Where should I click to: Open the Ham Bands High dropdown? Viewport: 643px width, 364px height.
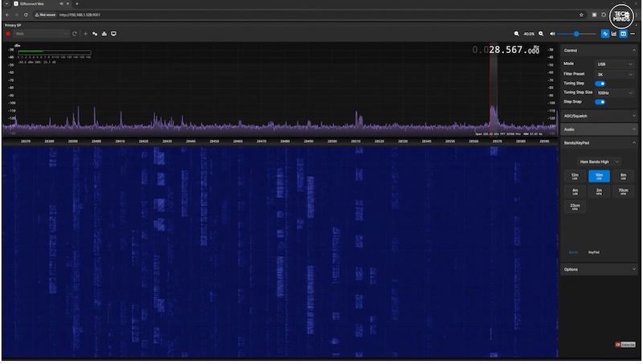[599, 162]
